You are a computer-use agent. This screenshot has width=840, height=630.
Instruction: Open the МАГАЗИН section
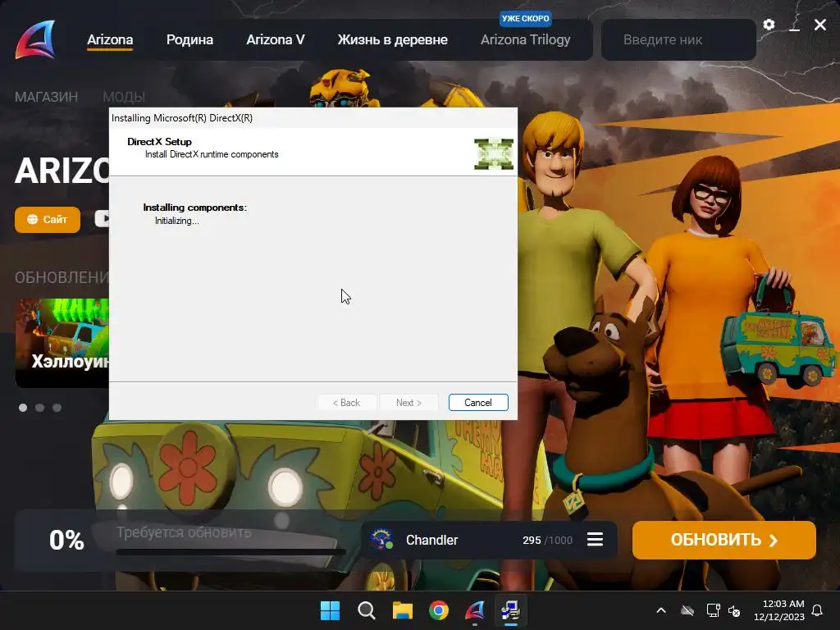click(46, 97)
